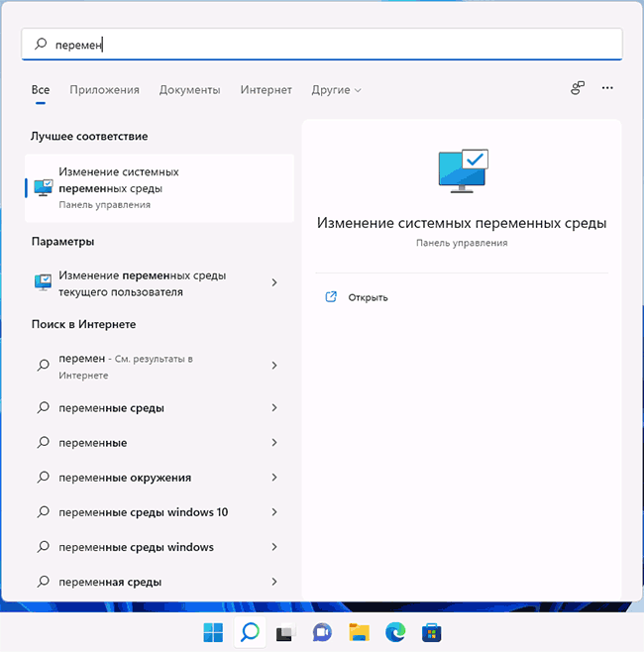Viewport: 644px width, 652px height.
Task: Click the monitor icon of best match result
Action: click(44, 188)
